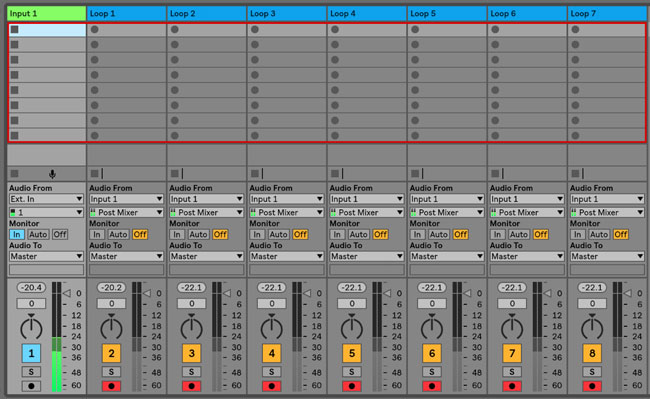Click the Input 1 clip stop button
This screenshot has width=650, height=399.
click(x=15, y=174)
